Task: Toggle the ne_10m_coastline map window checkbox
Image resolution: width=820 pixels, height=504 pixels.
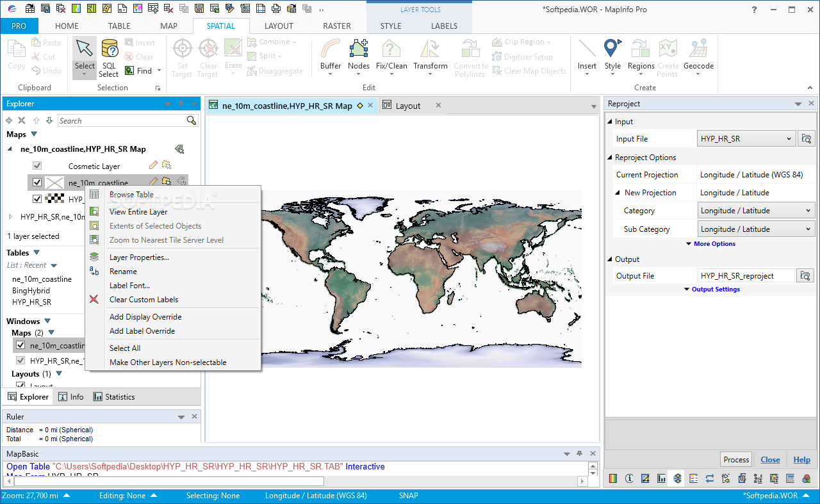Action: point(20,345)
